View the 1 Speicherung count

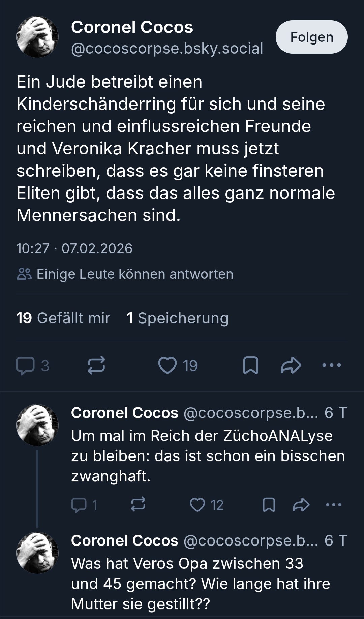click(x=178, y=318)
